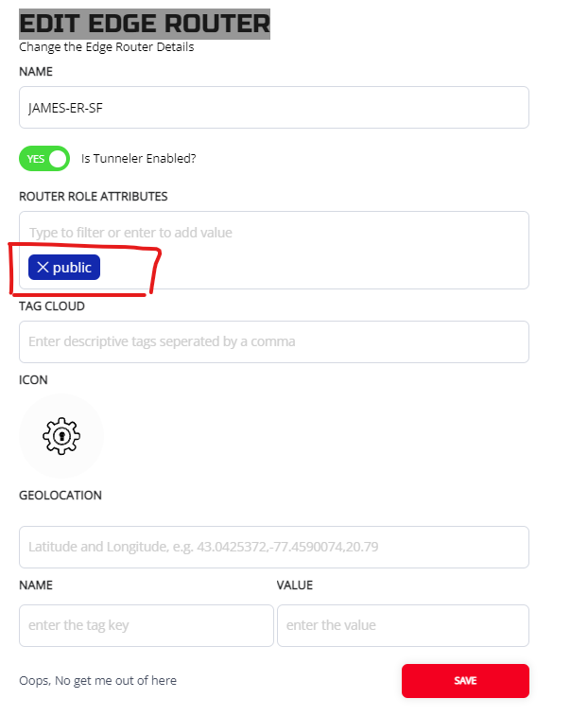Remove the public role attribute tag

coord(42,268)
